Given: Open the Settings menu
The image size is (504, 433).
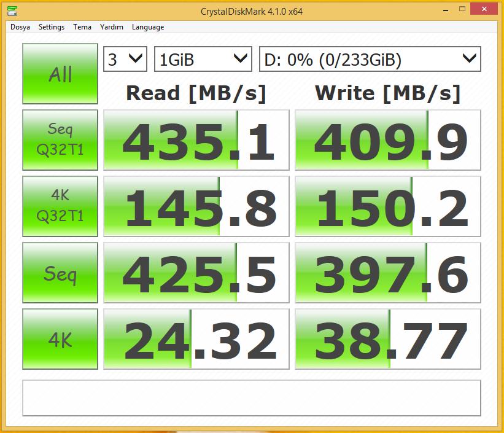Looking at the screenshot, I should (52, 27).
